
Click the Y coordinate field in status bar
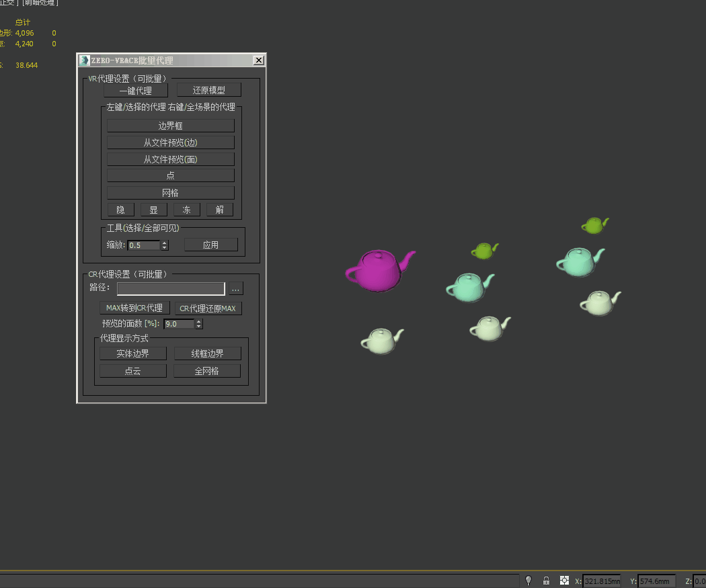pyautogui.click(x=657, y=581)
